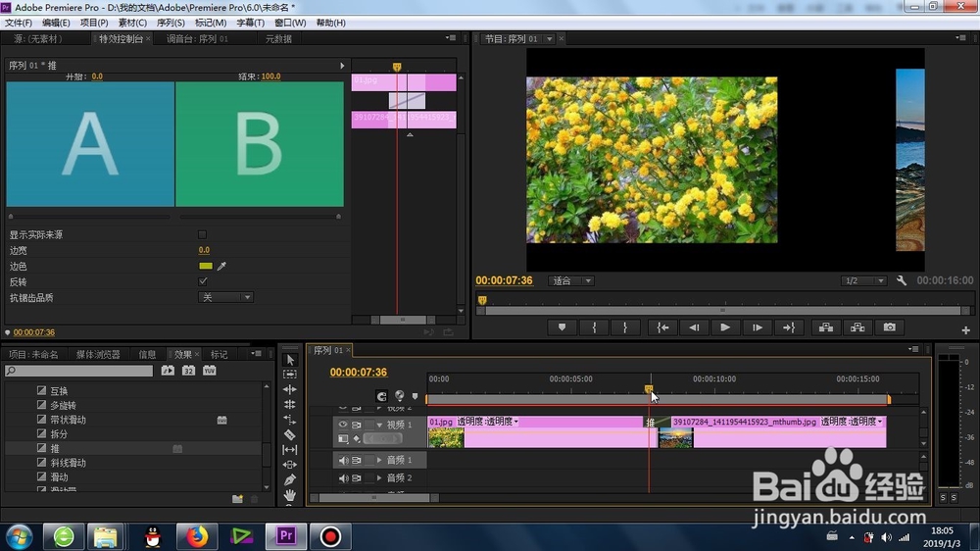Open the Sequence menu
980x551 pixels.
coord(171,23)
